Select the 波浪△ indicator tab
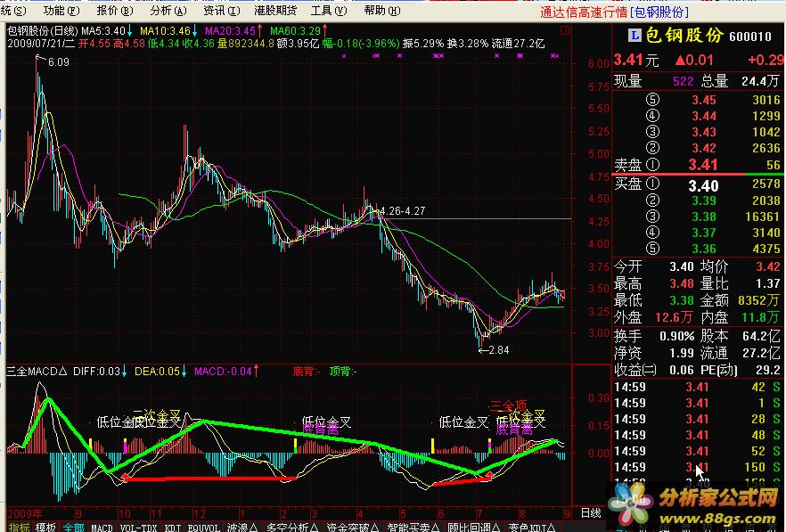The height and width of the screenshot is (532, 786). (x=242, y=527)
